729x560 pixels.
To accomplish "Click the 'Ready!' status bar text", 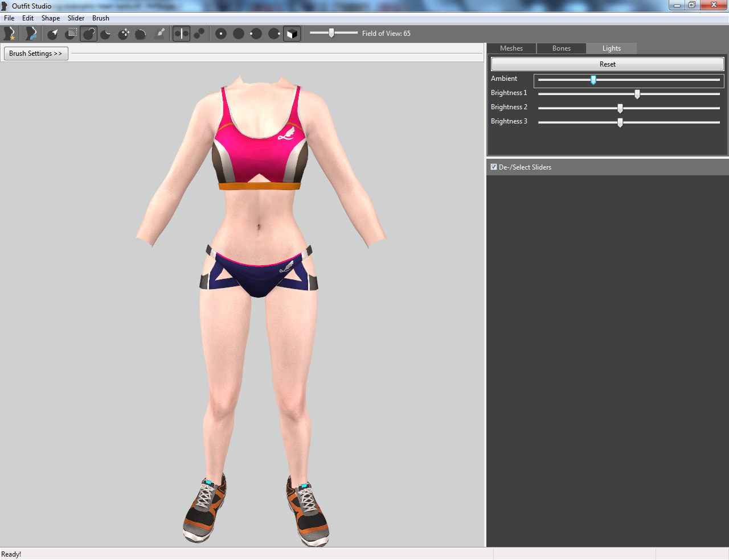I will 11,554.
